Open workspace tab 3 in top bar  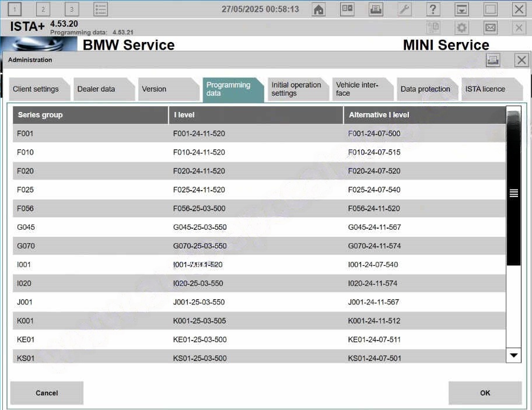click(x=72, y=9)
